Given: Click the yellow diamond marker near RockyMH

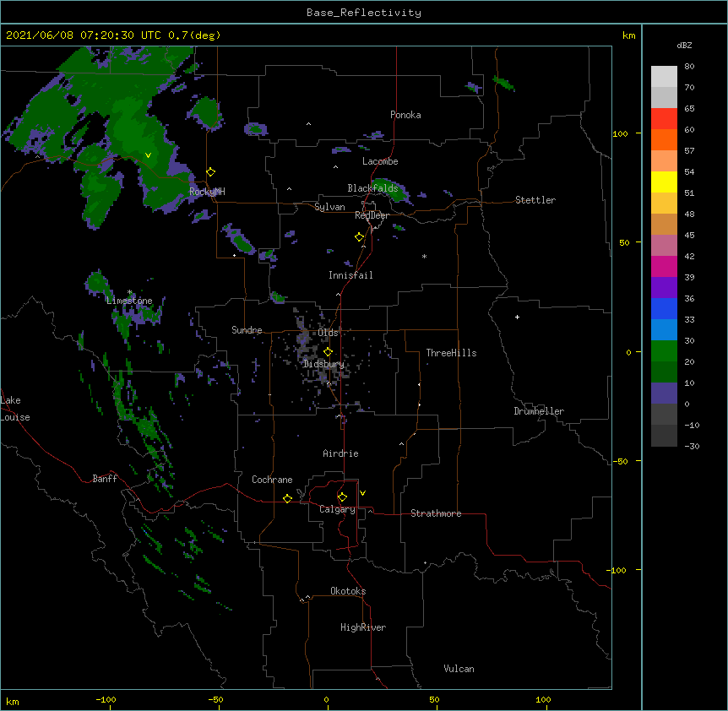Looking at the screenshot, I should [211, 172].
